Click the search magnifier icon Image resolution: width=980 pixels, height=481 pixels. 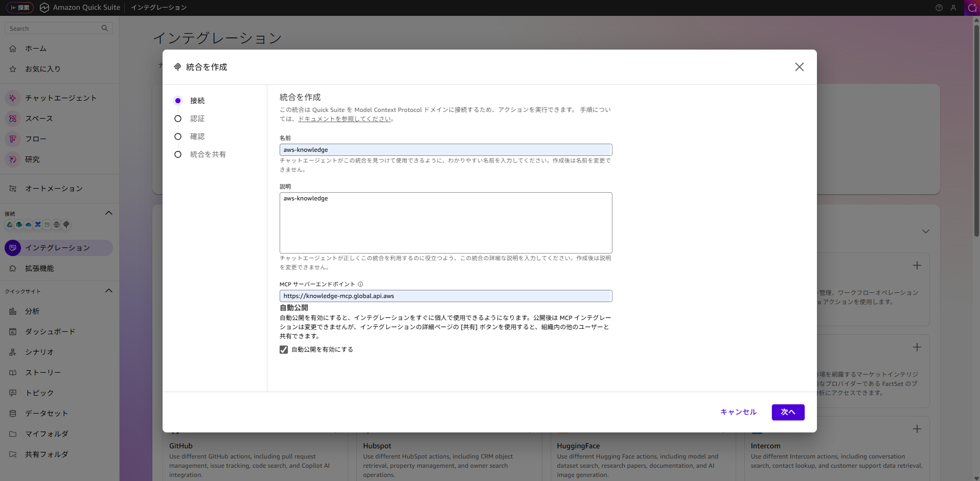click(x=104, y=28)
